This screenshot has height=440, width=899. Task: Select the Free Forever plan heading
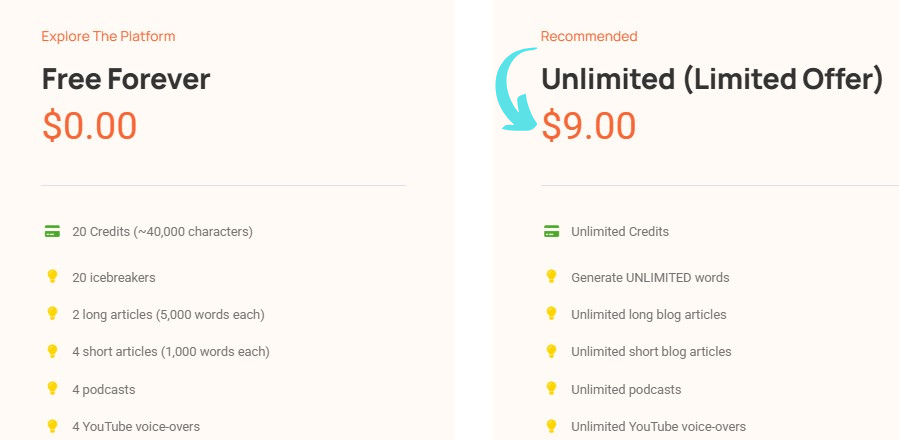click(126, 80)
